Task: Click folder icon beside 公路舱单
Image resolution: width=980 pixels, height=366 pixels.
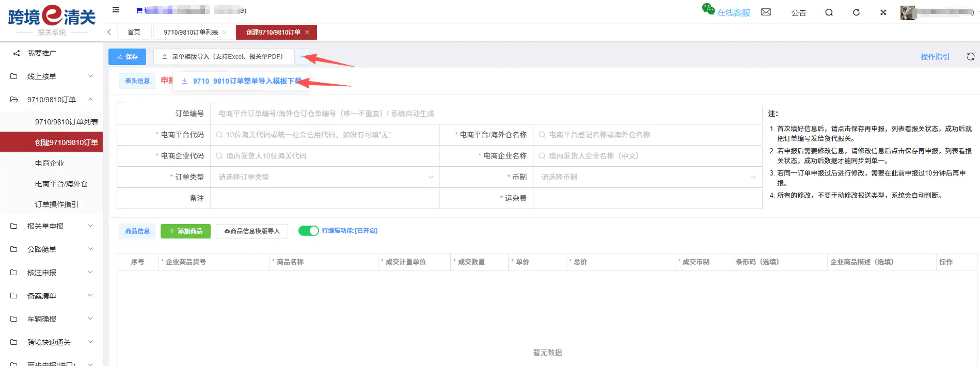Action: tap(14, 249)
